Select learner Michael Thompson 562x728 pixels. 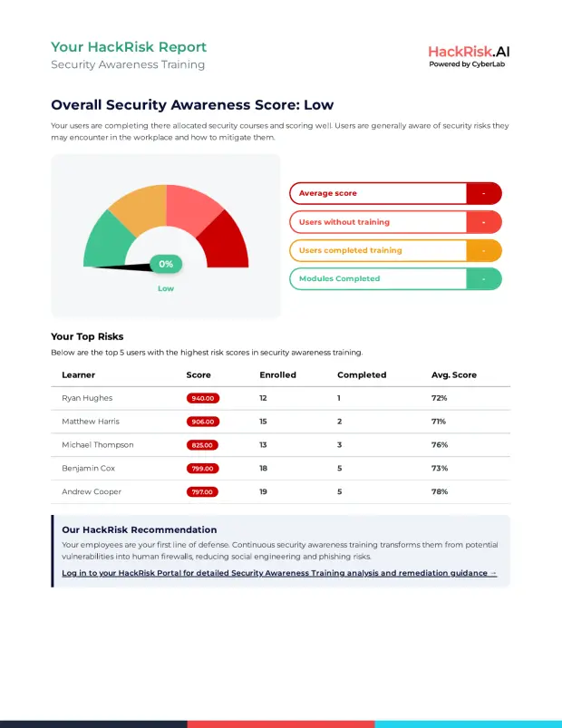(x=98, y=445)
